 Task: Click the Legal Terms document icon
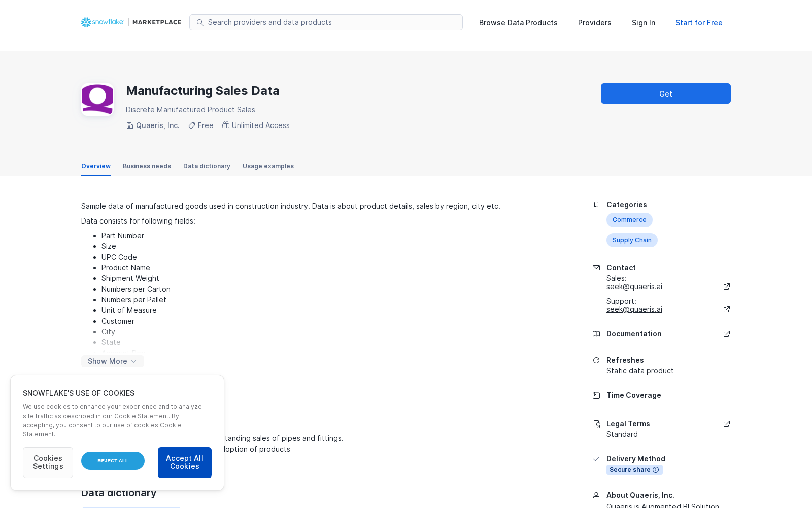point(596,424)
